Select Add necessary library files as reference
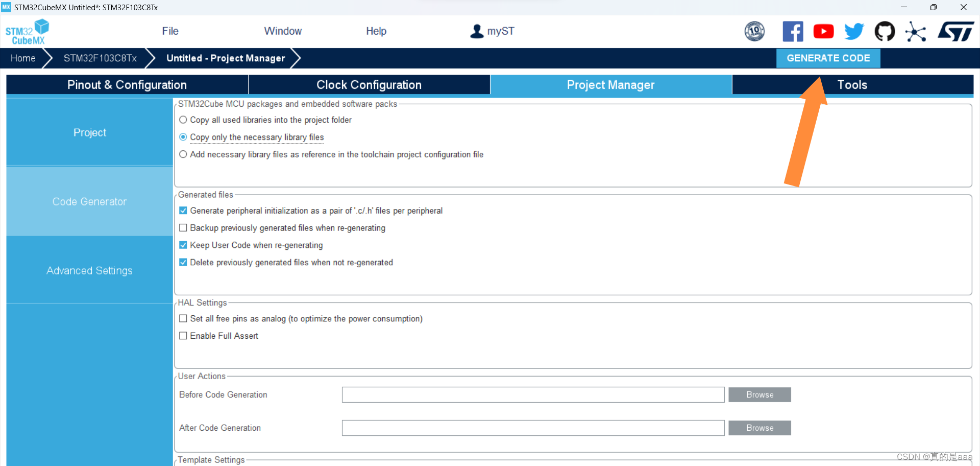Viewport: 980px width, 466px height. [x=183, y=154]
